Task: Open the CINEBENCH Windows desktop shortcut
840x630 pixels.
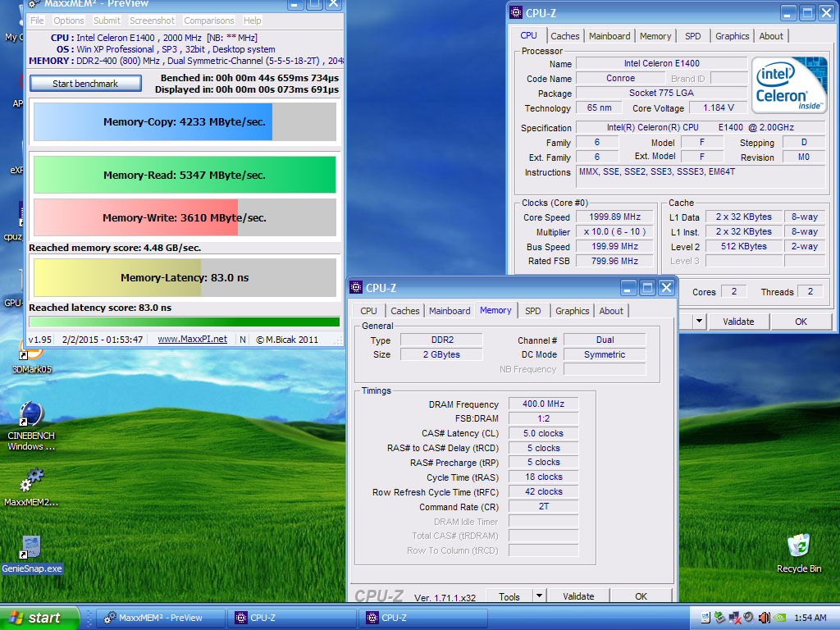Action: tap(31, 426)
